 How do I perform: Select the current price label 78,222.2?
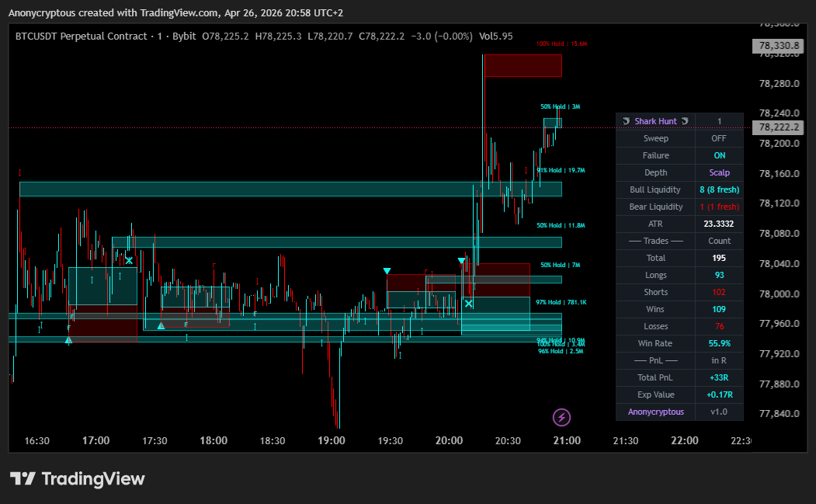pos(778,127)
